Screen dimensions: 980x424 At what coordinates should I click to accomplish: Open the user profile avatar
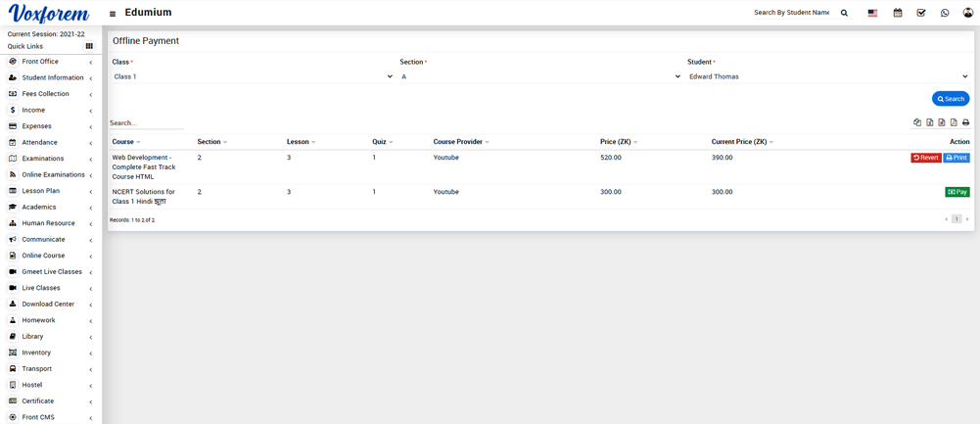click(x=967, y=13)
